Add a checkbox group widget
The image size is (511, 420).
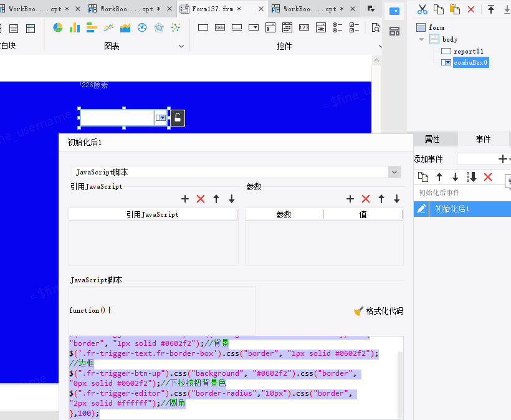(354, 27)
